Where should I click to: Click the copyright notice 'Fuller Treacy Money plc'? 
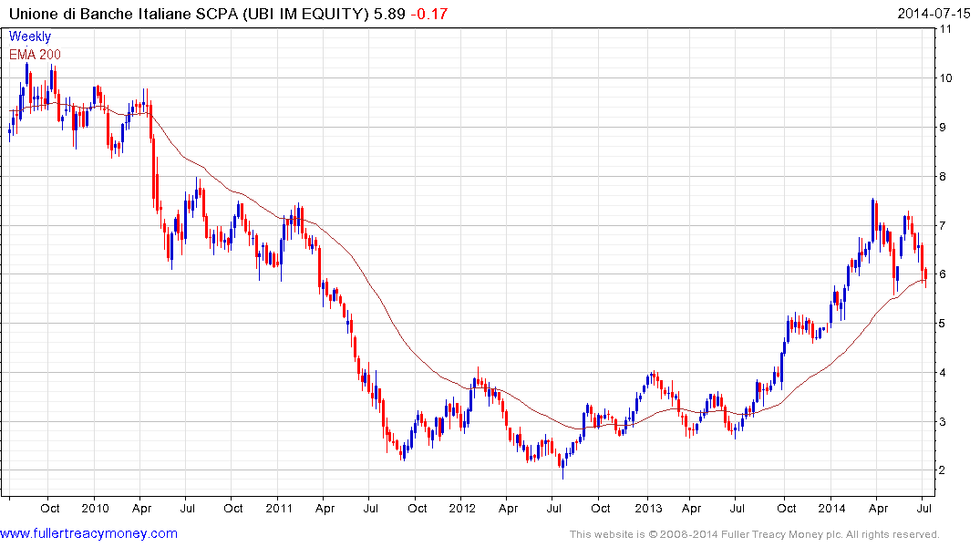pyautogui.click(x=781, y=534)
